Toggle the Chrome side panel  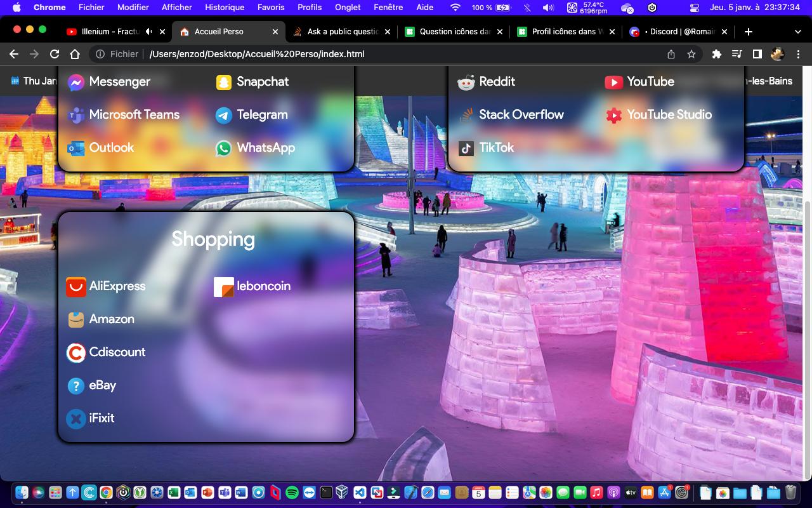(757, 54)
